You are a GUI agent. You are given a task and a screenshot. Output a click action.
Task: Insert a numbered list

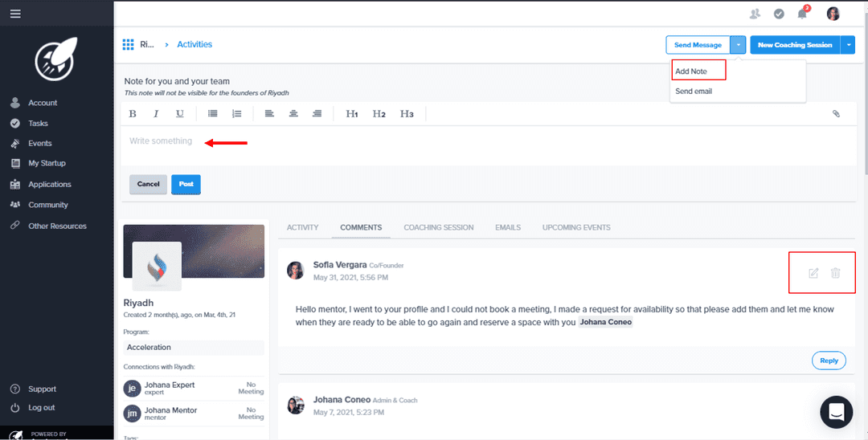[x=236, y=114]
